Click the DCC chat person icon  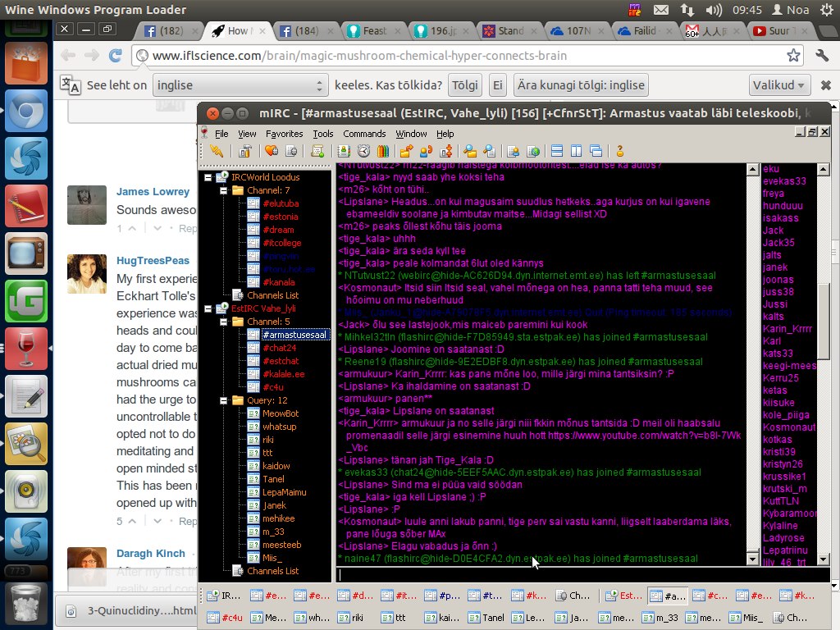[x=427, y=151]
